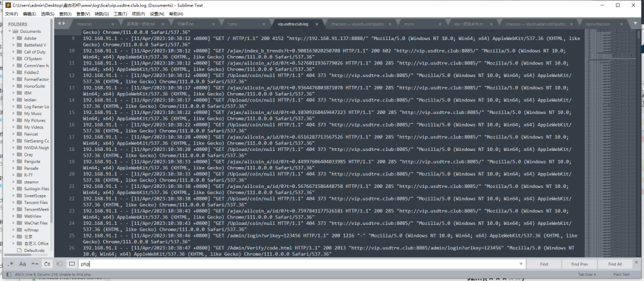Toggle the highlight matches option
Viewport: 644px width, 281px height.
point(72,264)
